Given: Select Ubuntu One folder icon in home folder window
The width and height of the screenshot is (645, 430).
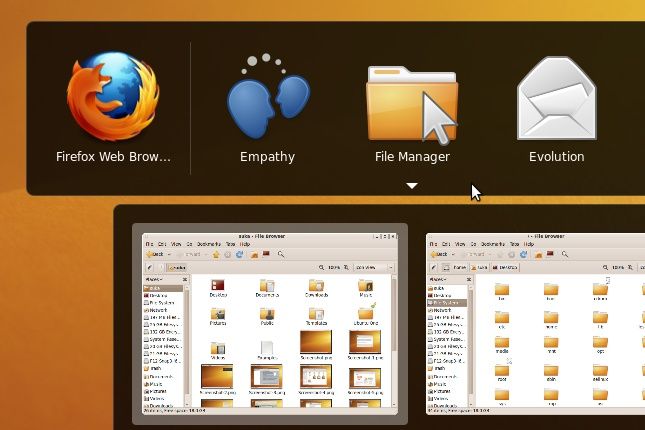Looking at the screenshot, I should [x=365, y=315].
